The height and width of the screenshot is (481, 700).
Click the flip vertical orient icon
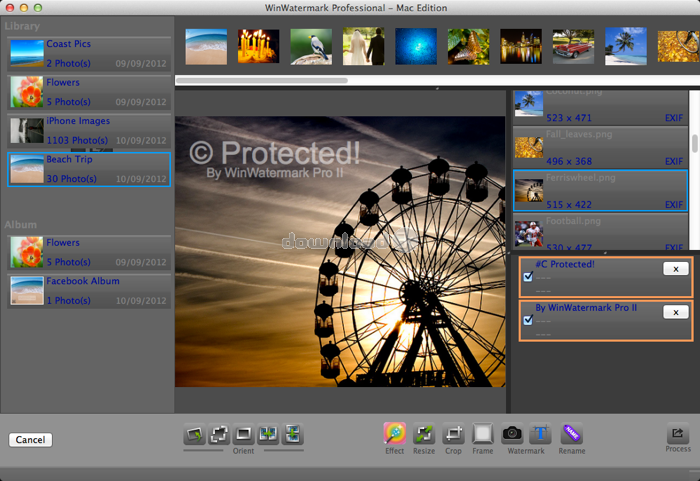292,434
